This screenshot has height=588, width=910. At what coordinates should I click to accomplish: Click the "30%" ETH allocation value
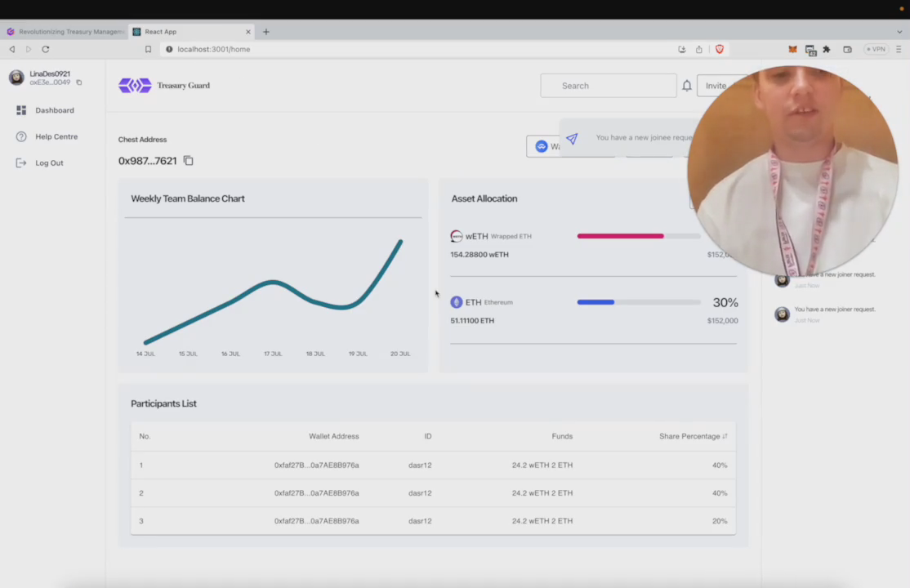(725, 303)
